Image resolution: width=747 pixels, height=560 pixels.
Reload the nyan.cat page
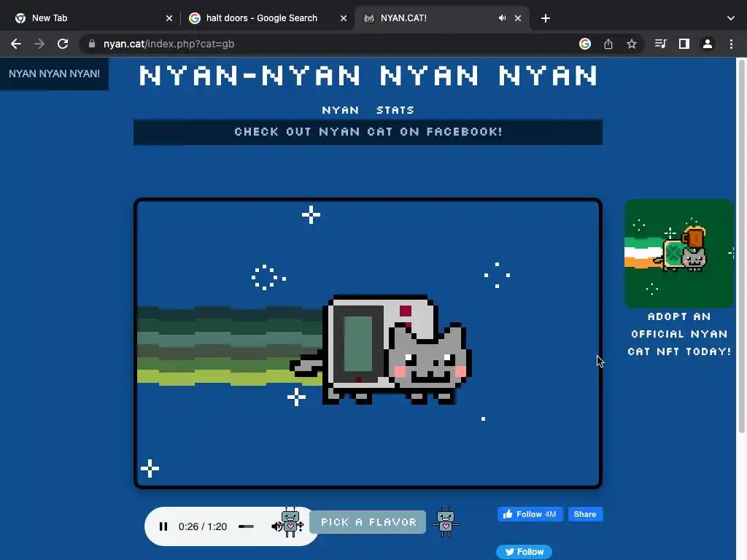point(63,44)
